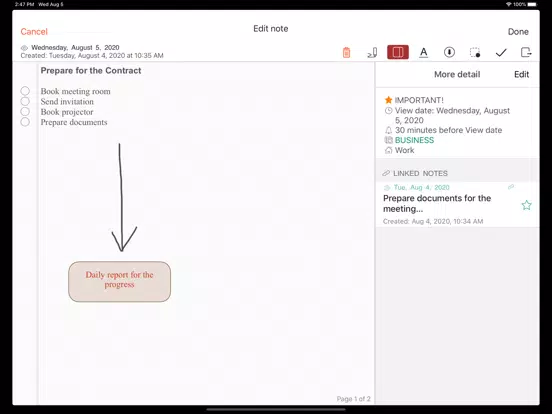Cancel editing the note
Viewport: 552px width, 414px height.
point(34,32)
